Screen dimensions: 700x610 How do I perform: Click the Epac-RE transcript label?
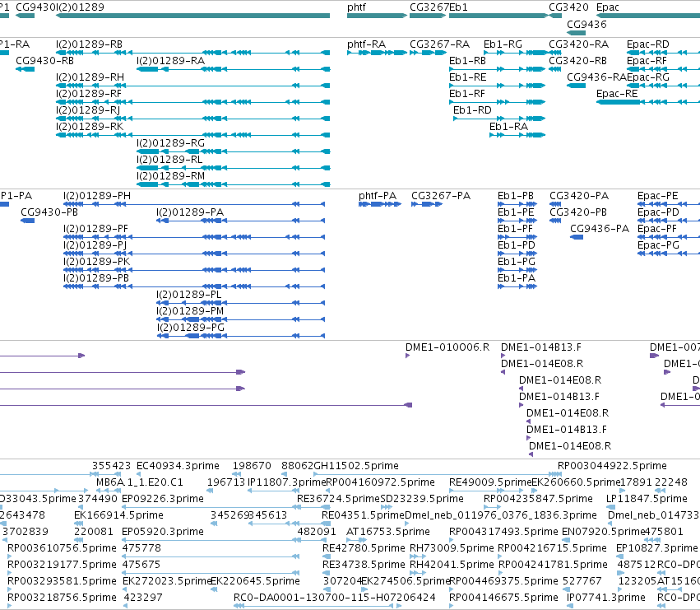(617, 94)
